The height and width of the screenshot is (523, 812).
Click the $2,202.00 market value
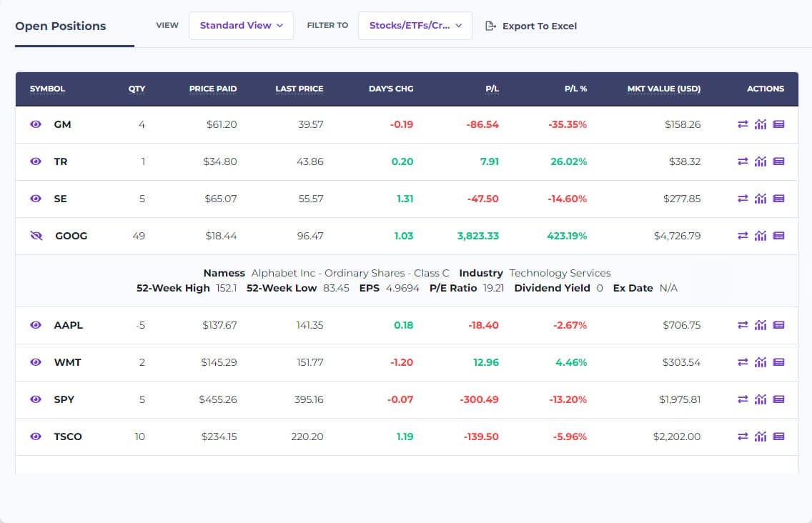click(x=677, y=437)
